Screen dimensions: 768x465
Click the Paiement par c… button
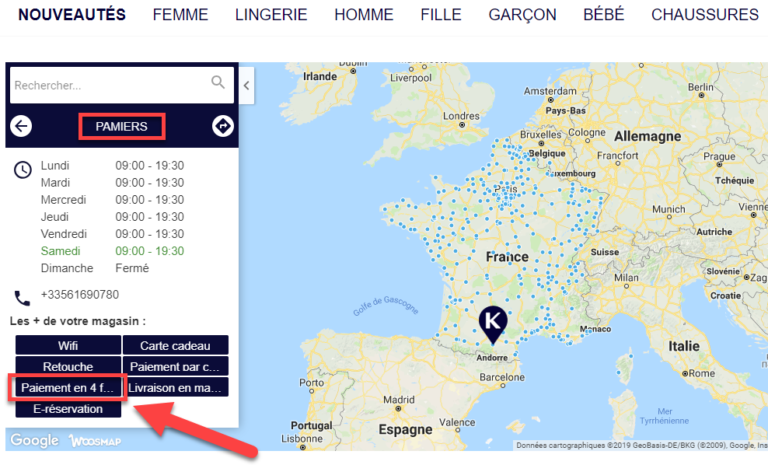175,367
